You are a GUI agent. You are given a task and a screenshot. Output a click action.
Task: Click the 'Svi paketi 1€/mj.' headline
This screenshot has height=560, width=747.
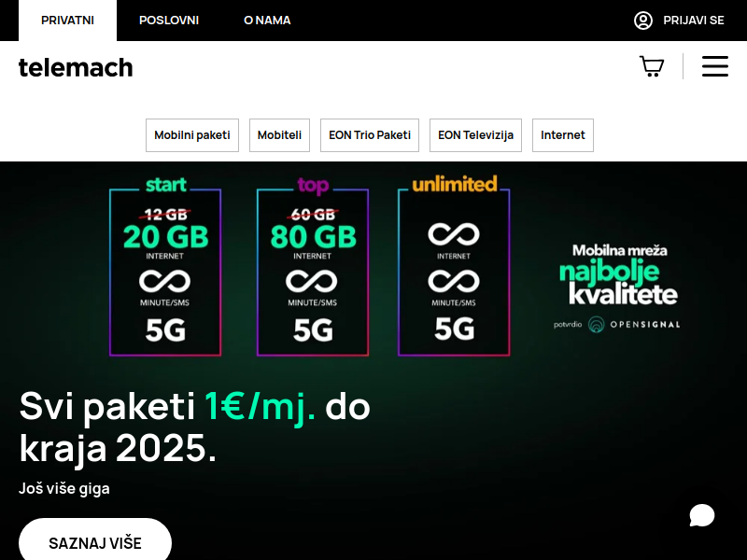pos(194,427)
